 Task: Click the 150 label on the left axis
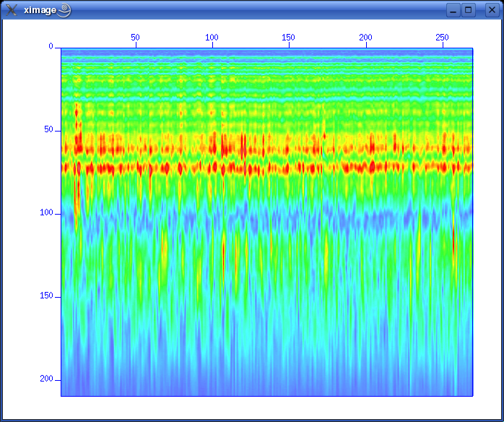click(x=46, y=296)
